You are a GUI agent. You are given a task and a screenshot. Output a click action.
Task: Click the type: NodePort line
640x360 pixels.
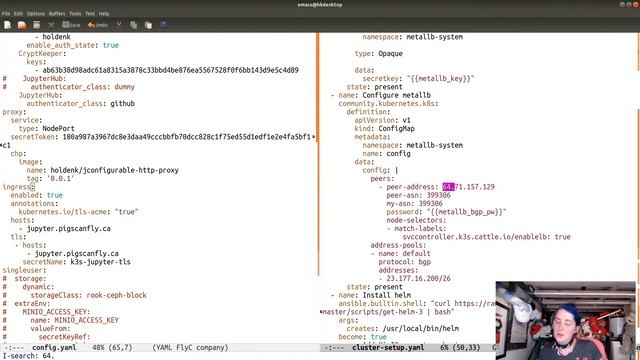pos(47,129)
